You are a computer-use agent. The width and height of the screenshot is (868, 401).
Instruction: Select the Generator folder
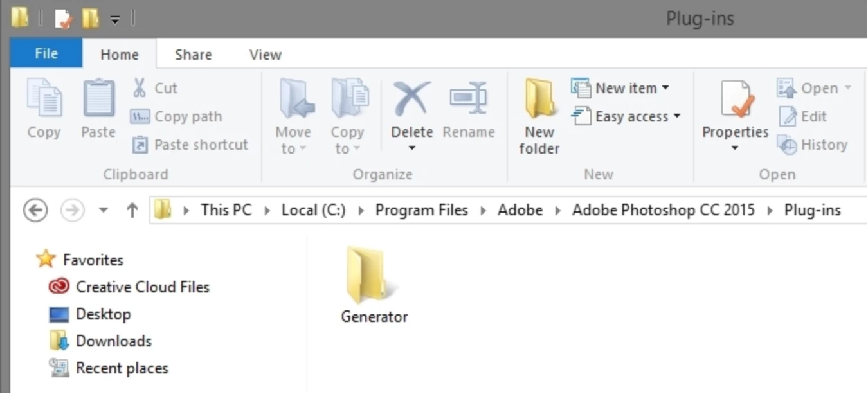pos(374,285)
